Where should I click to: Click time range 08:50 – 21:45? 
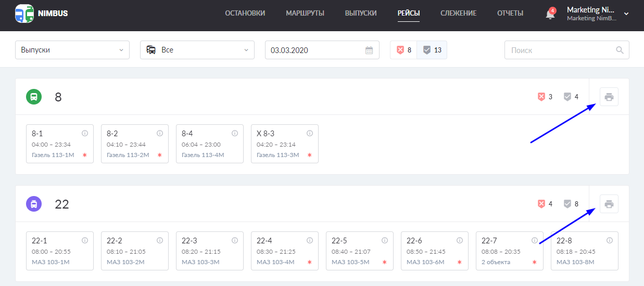pyautogui.click(x=426, y=252)
